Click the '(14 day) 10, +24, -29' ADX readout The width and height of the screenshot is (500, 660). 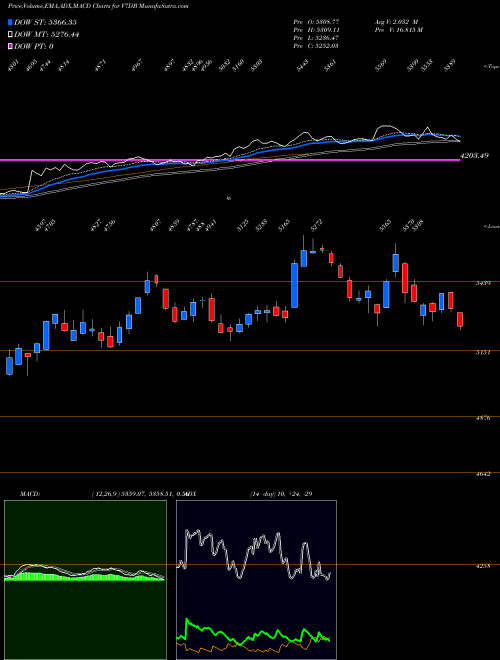tap(281, 494)
